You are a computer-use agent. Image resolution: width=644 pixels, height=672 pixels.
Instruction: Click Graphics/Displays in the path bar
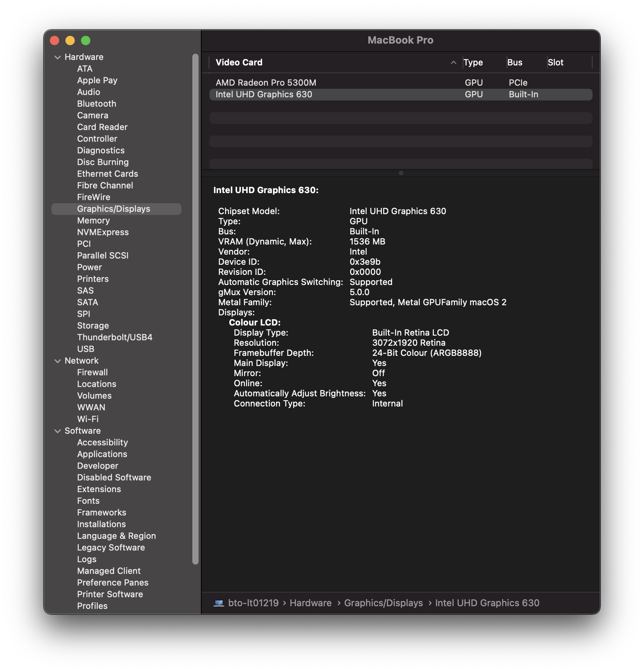click(383, 603)
